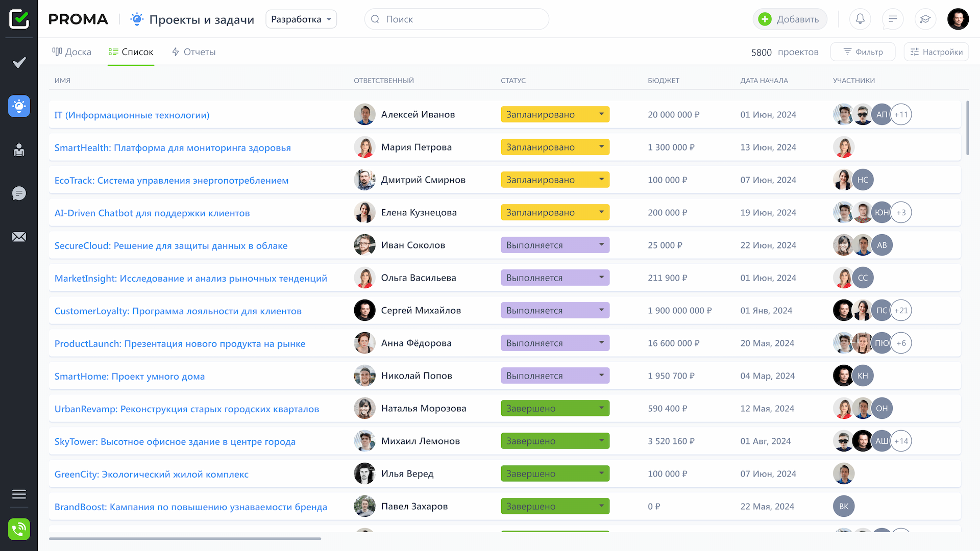Click responsible name Михаил Лемонов

(x=421, y=441)
